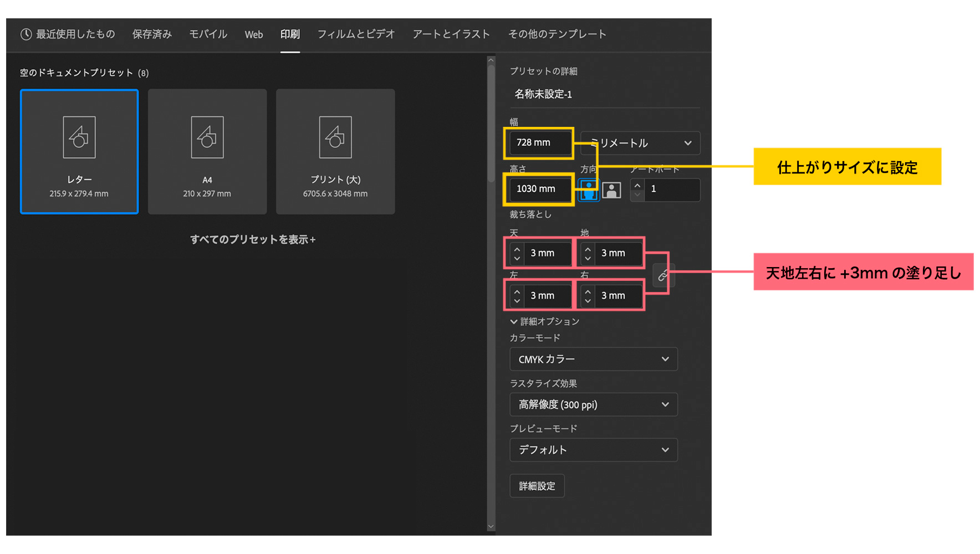Click the width field 728 mm
The image size is (980, 554).
point(539,142)
